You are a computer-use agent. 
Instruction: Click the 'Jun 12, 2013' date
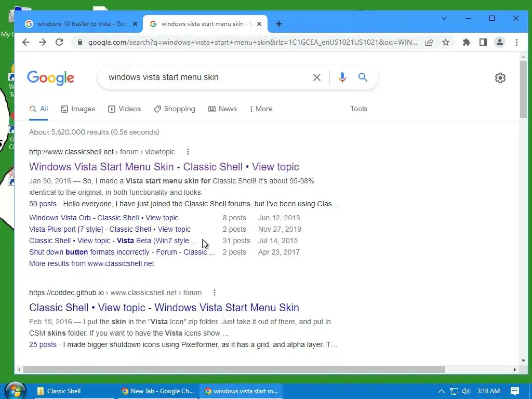pos(279,218)
